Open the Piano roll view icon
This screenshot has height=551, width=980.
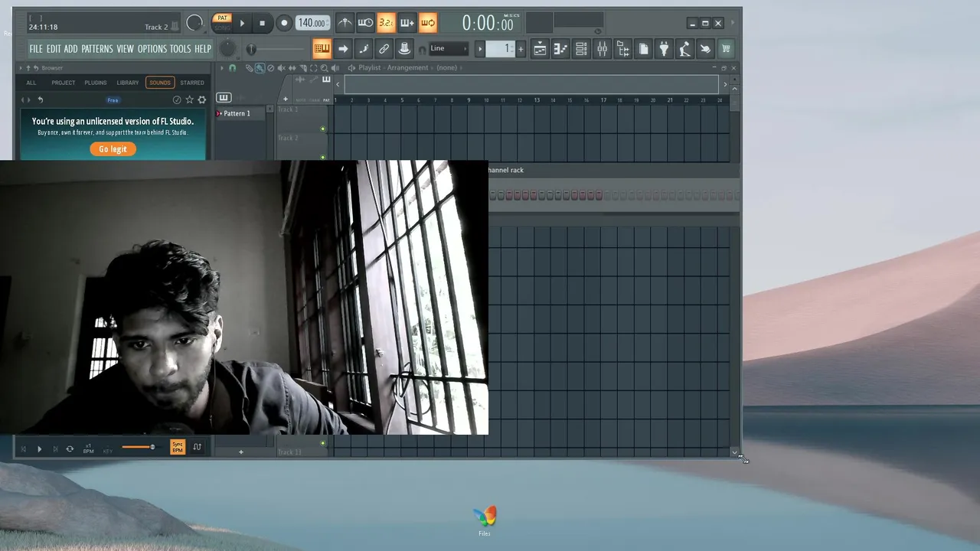[560, 49]
